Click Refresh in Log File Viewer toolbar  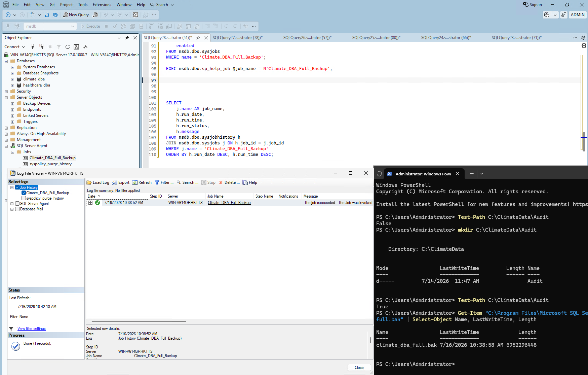142,182
